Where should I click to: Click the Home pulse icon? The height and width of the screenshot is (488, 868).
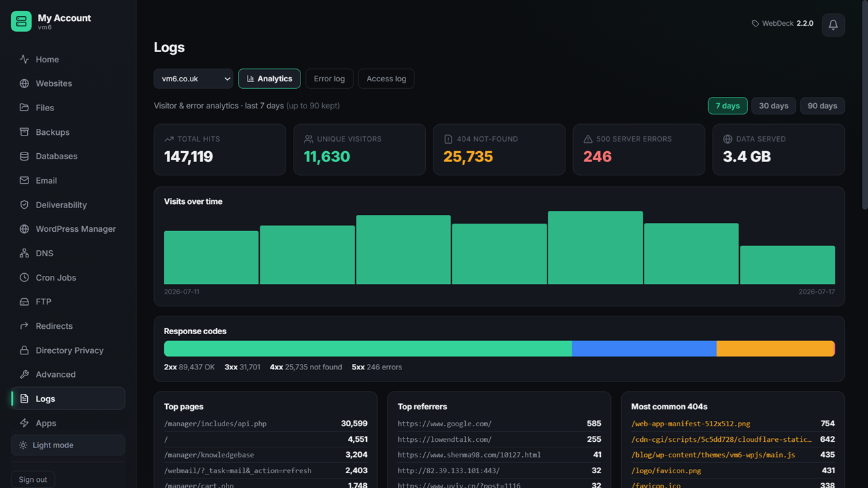pos(24,60)
